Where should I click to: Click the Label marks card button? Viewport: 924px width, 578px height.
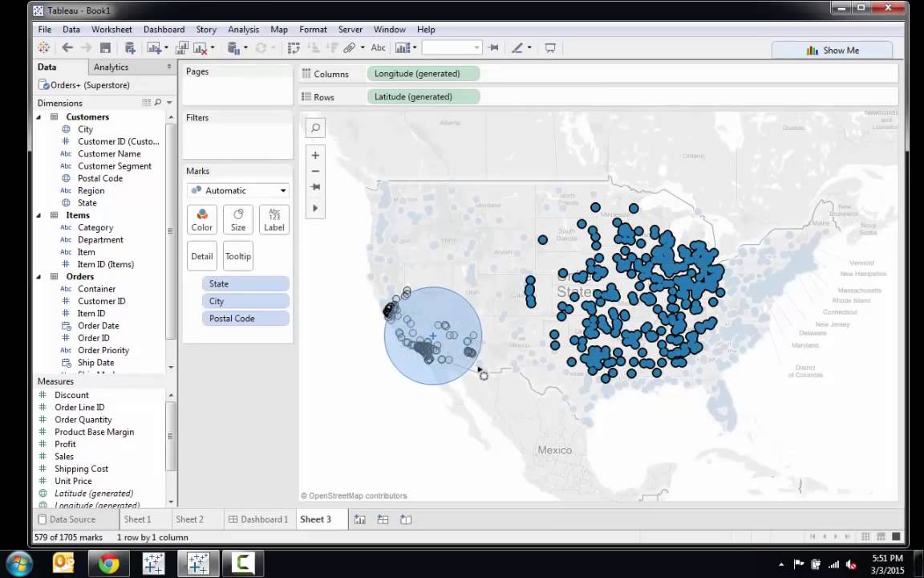coord(274,219)
